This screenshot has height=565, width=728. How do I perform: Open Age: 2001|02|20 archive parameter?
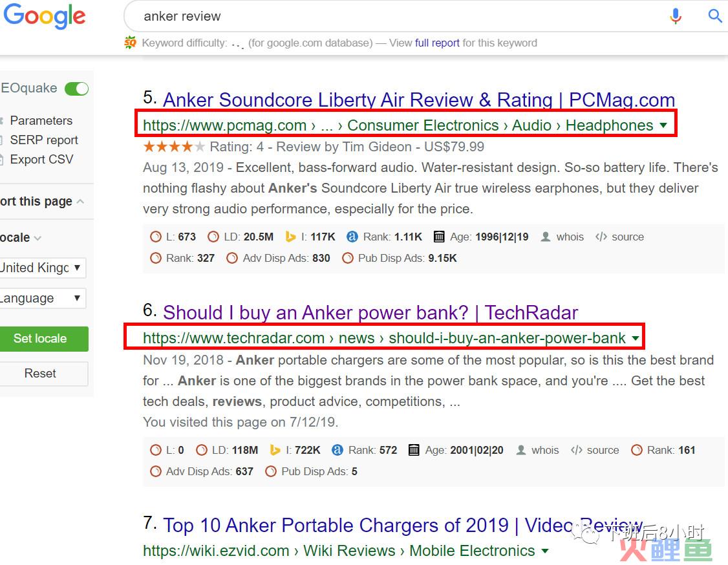pyautogui.click(x=456, y=450)
